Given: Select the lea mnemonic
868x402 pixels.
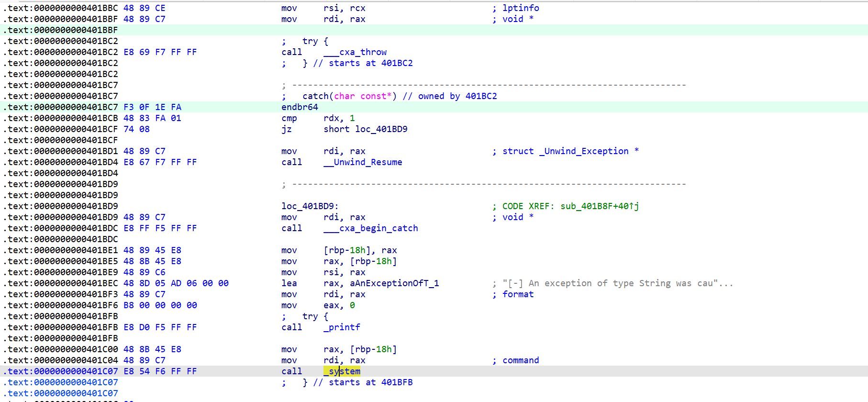Looking at the screenshot, I should [x=289, y=283].
